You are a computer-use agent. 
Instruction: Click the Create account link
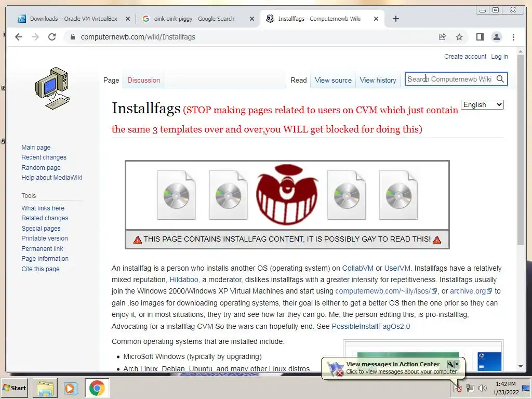click(x=465, y=57)
